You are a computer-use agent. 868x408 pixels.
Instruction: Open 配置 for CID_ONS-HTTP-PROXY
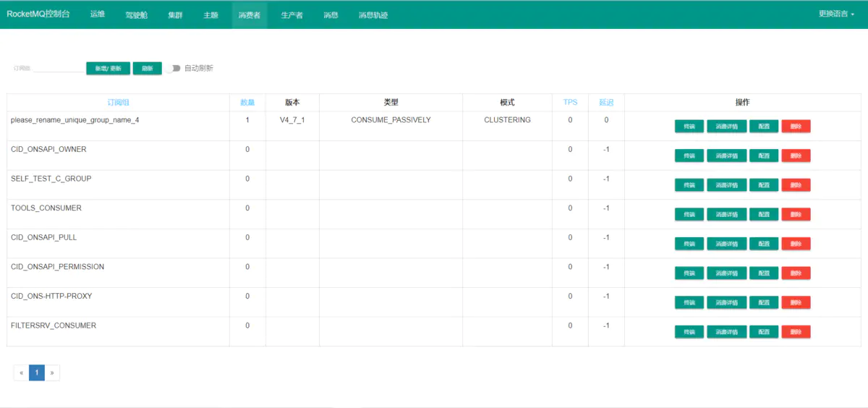point(764,302)
